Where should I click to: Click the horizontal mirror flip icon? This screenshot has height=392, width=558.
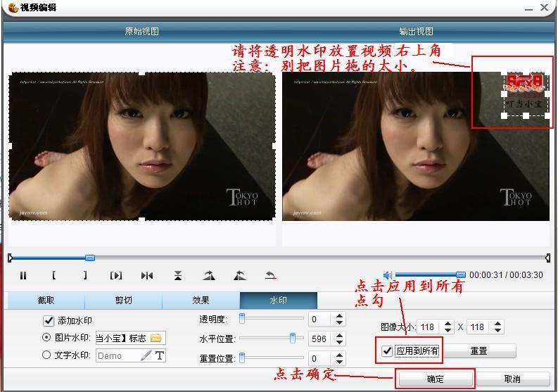click(147, 276)
